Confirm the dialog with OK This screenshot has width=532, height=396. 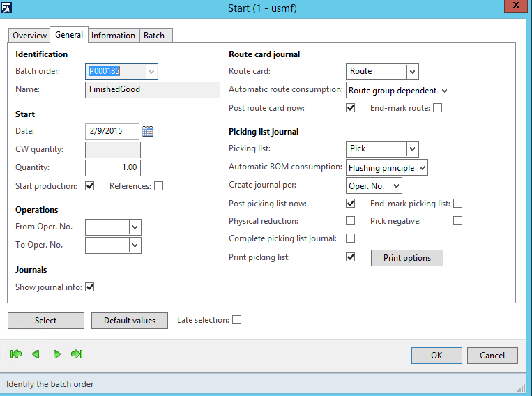pyautogui.click(x=436, y=356)
